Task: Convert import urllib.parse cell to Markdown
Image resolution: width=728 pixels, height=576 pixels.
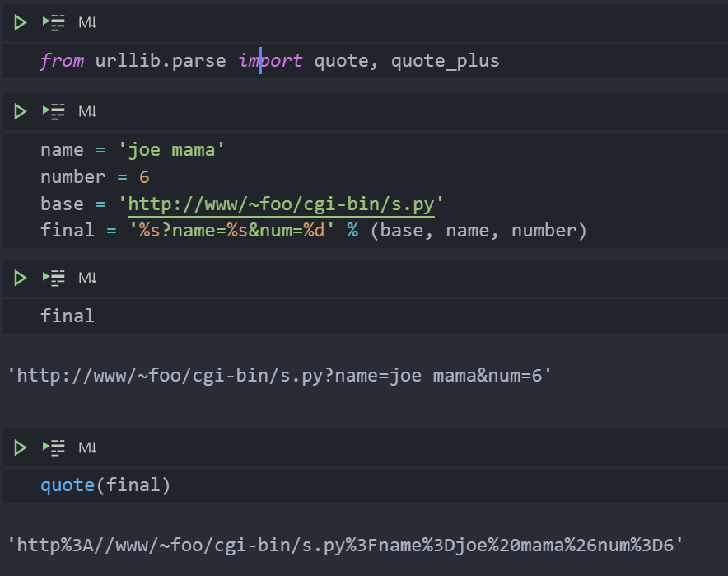Action: click(x=87, y=22)
